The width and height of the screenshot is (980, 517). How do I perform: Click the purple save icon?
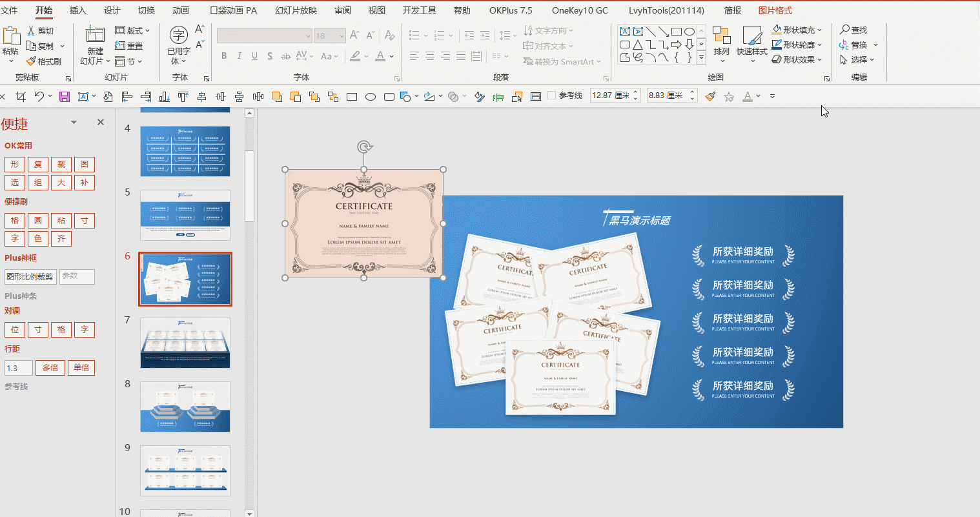pos(64,97)
